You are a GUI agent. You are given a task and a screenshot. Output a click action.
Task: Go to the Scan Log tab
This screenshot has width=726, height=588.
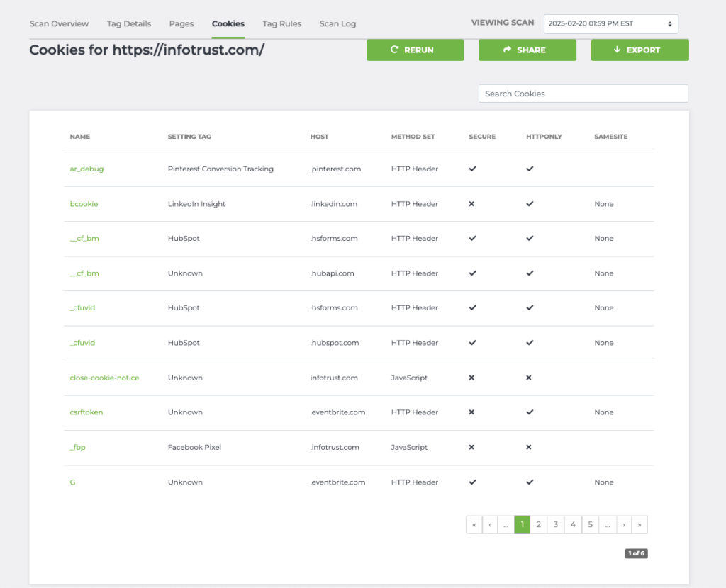click(337, 23)
